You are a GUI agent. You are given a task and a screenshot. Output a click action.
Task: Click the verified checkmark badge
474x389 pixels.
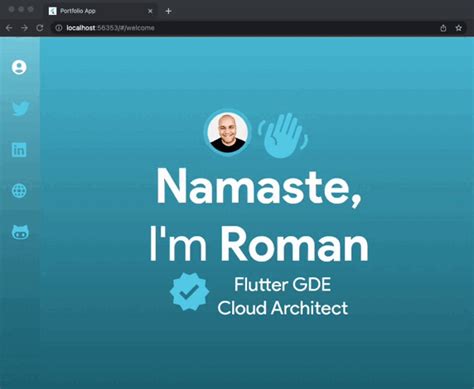pyautogui.click(x=189, y=292)
